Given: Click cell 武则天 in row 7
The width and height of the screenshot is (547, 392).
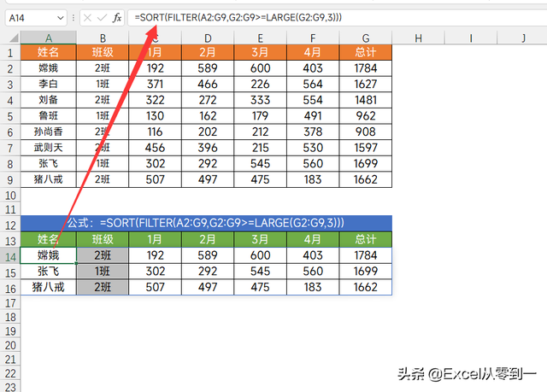Looking at the screenshot, I should [49, 148].
